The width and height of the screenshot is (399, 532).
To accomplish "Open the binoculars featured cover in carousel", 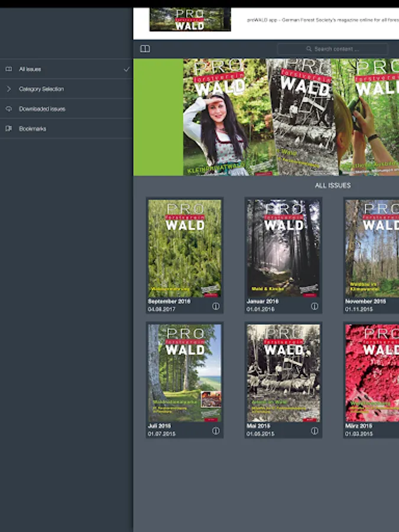I will (x=368, y=117).
